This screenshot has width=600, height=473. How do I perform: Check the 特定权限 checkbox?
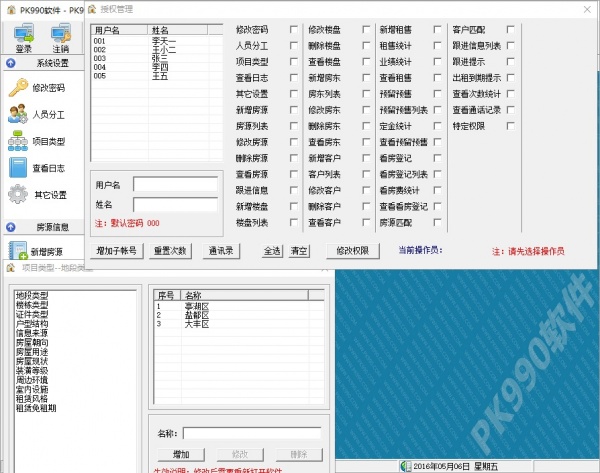(x=510, y=126)
